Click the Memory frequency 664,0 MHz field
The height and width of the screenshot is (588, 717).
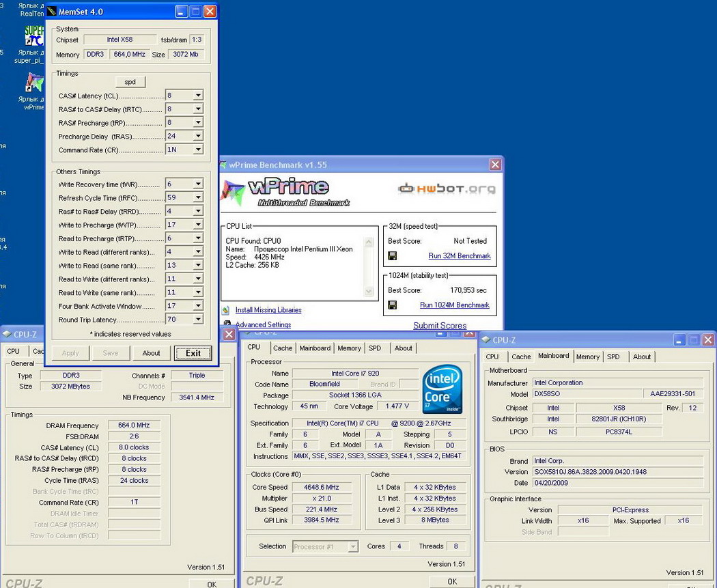pyautogui.click(x=130, y=55)
